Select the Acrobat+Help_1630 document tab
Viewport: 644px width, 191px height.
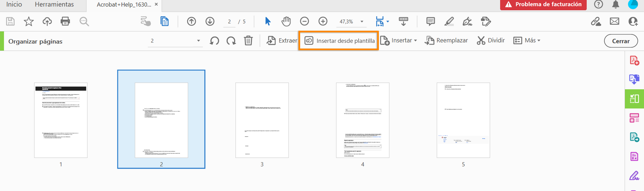(124, 5)
